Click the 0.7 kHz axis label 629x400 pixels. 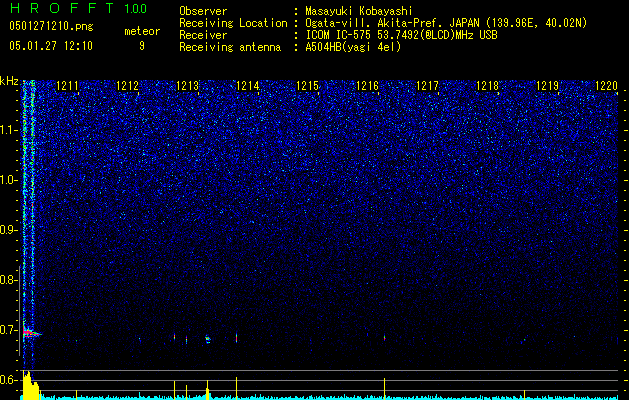(9, 330)
